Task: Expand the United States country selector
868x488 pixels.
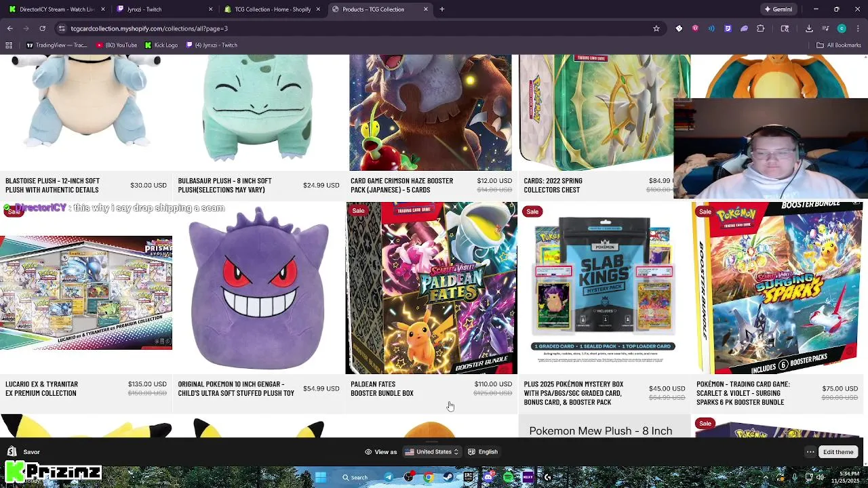Action: [432, 452]
